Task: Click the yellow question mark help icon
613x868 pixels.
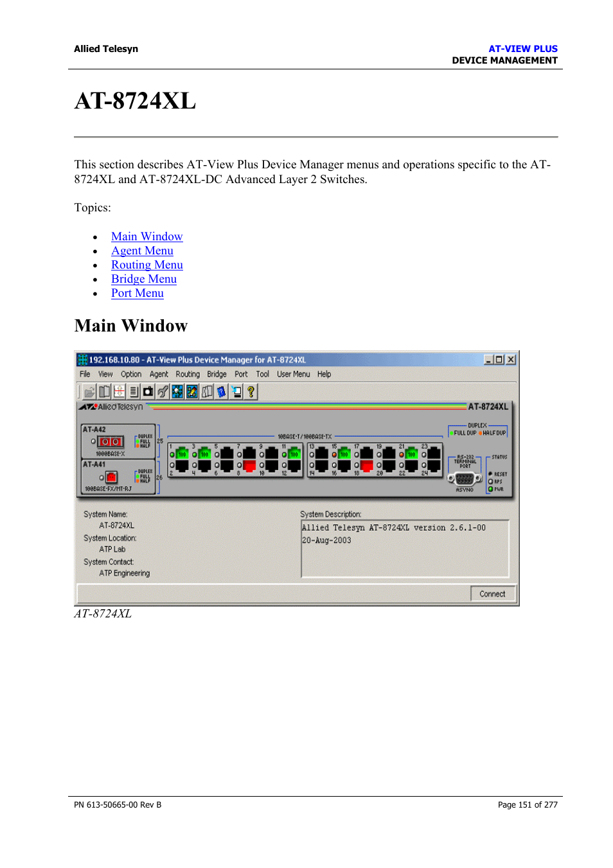Action: coord(251,391)
